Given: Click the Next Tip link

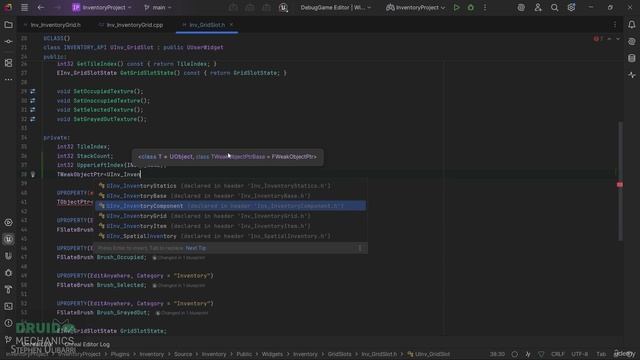Looking at the screenshot, I should (x=196, y=248).
